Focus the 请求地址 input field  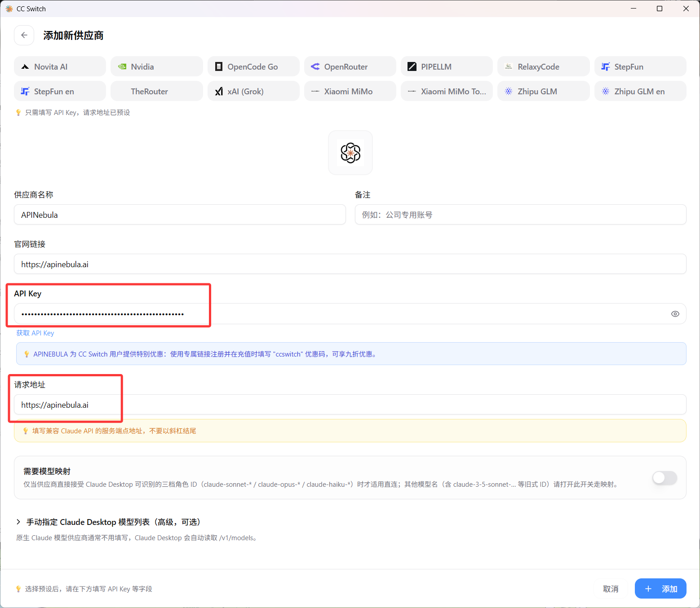pos(350,405)
